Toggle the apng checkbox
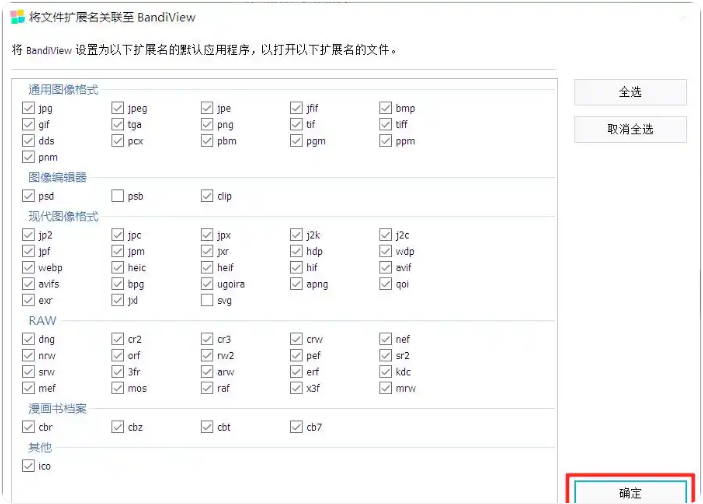Image resolution: width=703 pixels, height=504 pixels. (296, 284)
